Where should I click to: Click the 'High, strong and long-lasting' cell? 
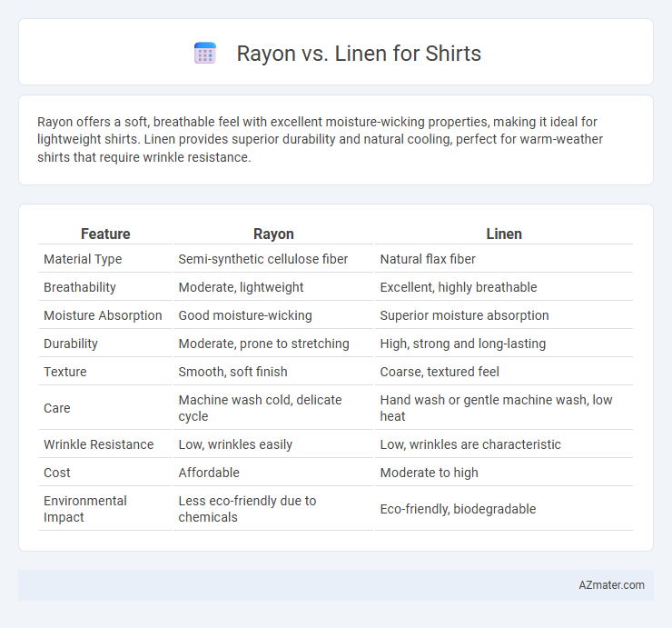pos(504,344)
